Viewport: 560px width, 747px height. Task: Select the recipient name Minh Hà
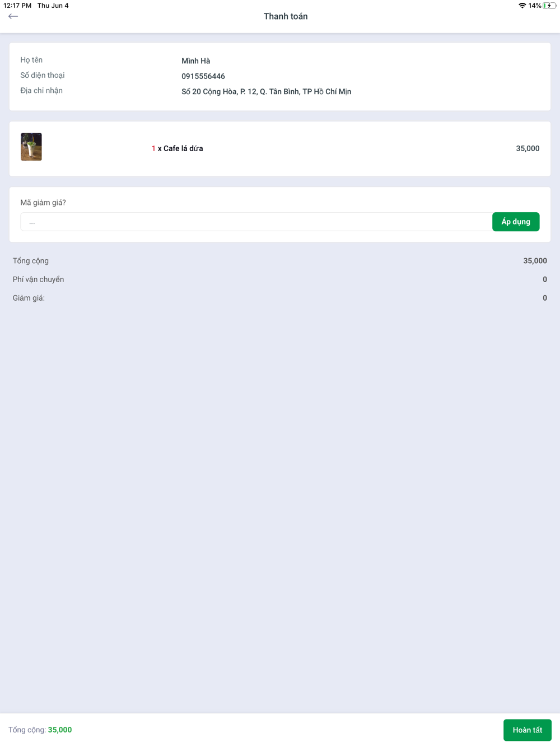click(195, 60)
